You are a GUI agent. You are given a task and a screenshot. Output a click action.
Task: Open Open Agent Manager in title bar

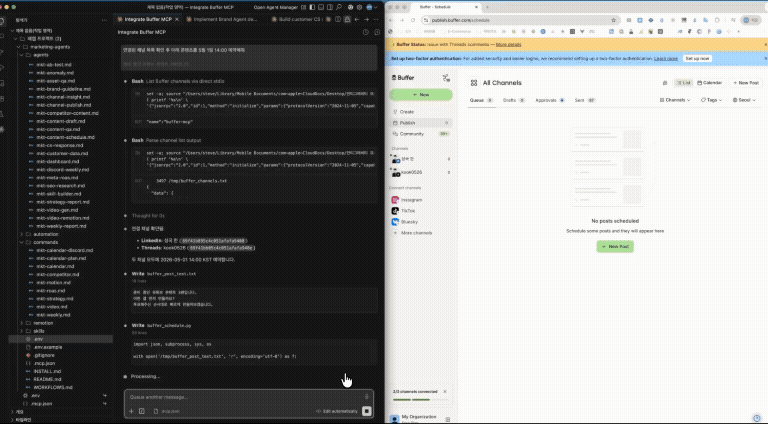click(276, 7)
